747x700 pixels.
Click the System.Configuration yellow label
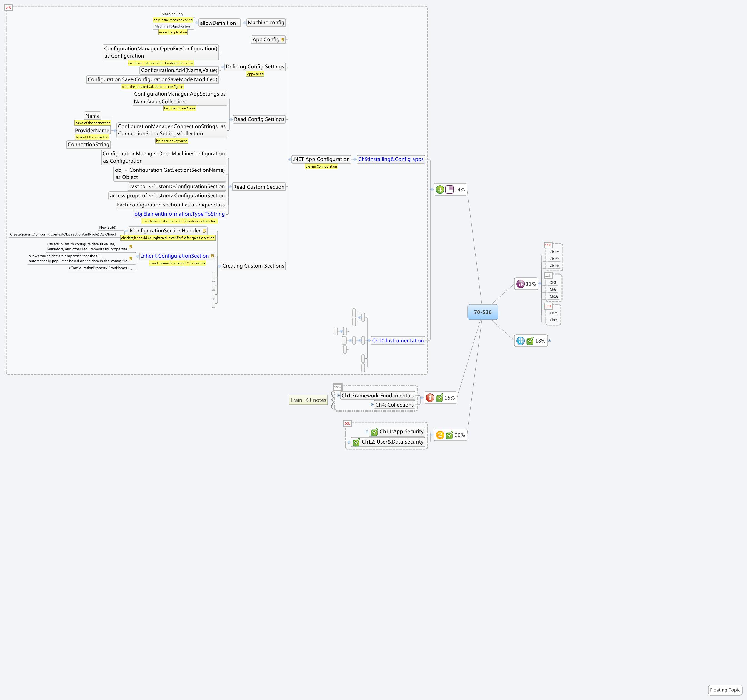point(321,166)
